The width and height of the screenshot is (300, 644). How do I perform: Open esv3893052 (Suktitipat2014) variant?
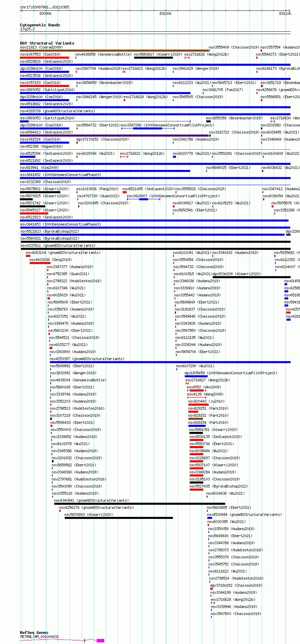click(47, 90)
